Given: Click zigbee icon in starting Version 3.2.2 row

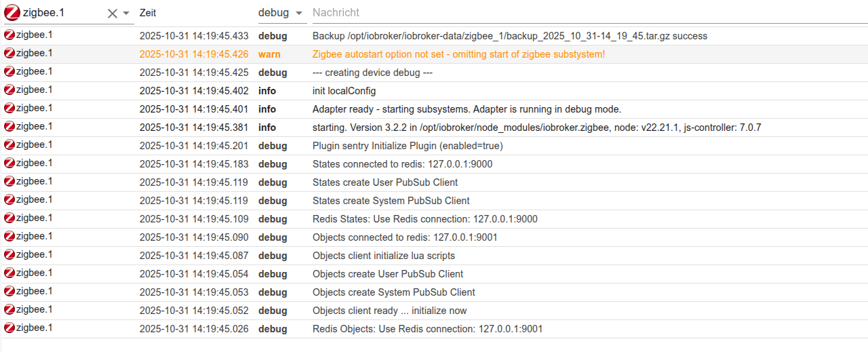Looking at the screenshot, I should pyautogui.click(x=9, y=127).
